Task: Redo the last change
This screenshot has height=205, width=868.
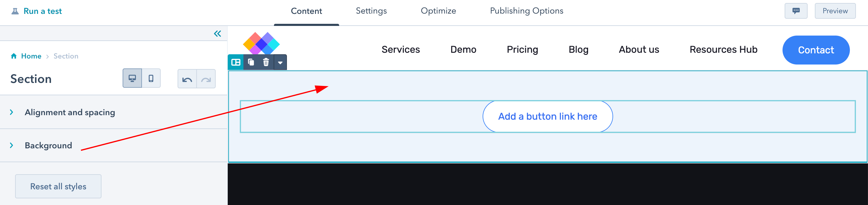Action: coord(206,79)
